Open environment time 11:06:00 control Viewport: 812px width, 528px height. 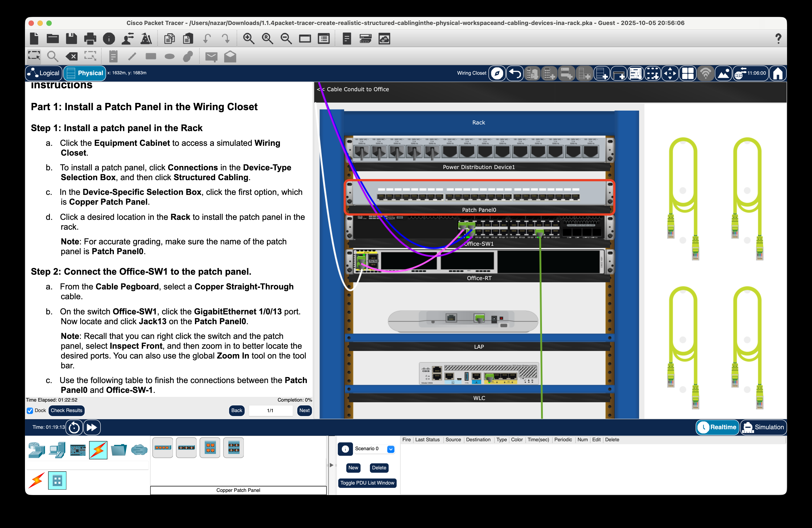750,73
